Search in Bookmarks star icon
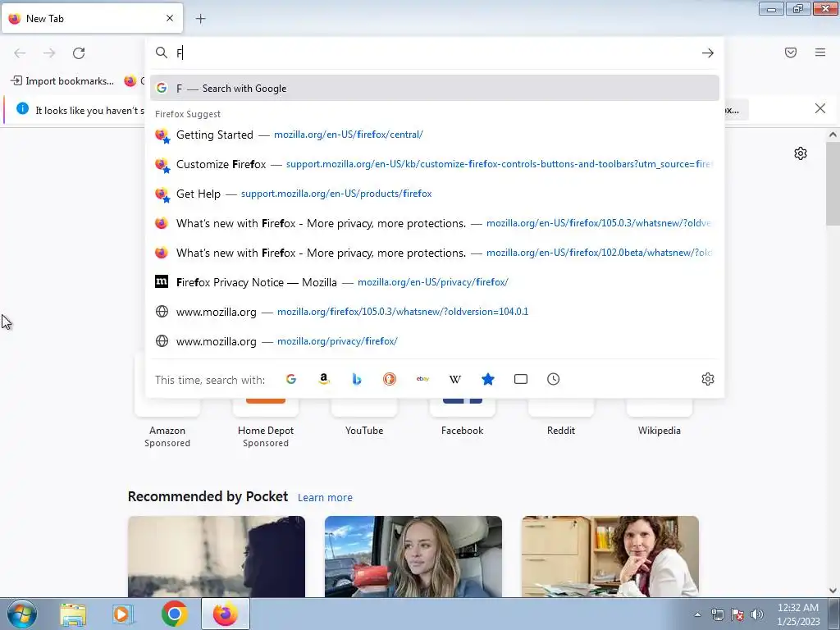Screen dimensions: 840x630 [487, 379]
